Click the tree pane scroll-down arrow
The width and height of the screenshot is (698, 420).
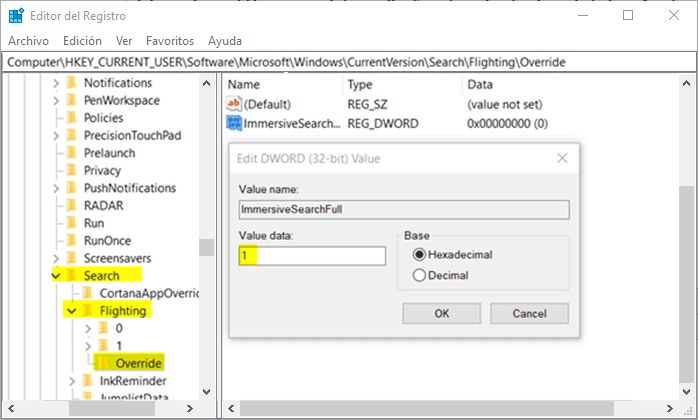click(207, 392)
